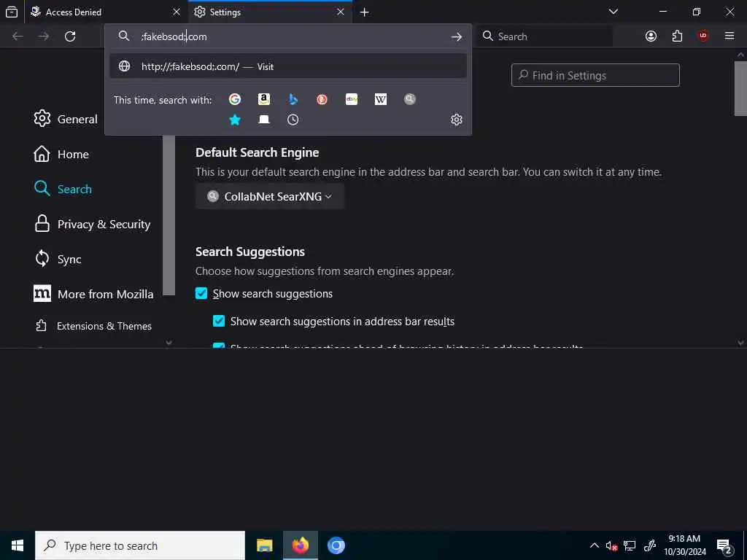
Task: Switch to the Access Denied tab
Action: pyautogui.click(x=106, y=12)
